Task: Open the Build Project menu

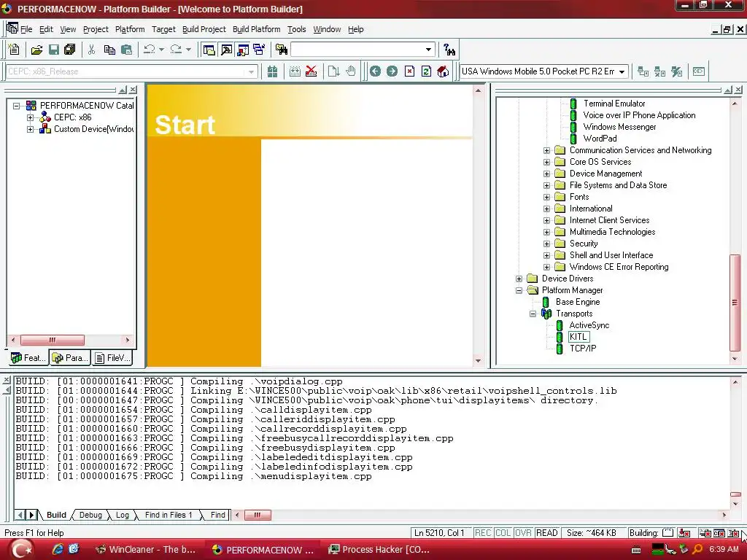Action: (x=204, y=29)
